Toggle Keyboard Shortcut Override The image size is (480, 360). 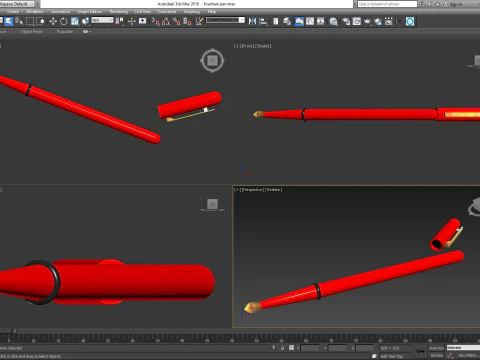click(143, 21)
